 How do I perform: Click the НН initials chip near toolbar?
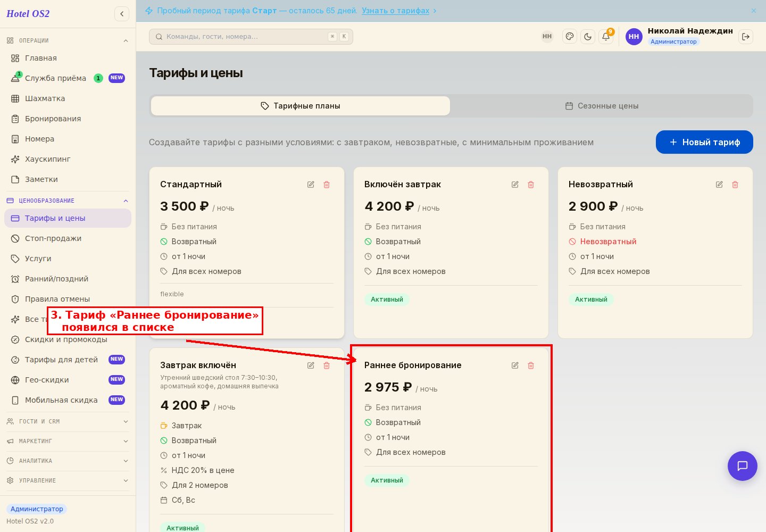pyautogui.click(x=547, y=37)
